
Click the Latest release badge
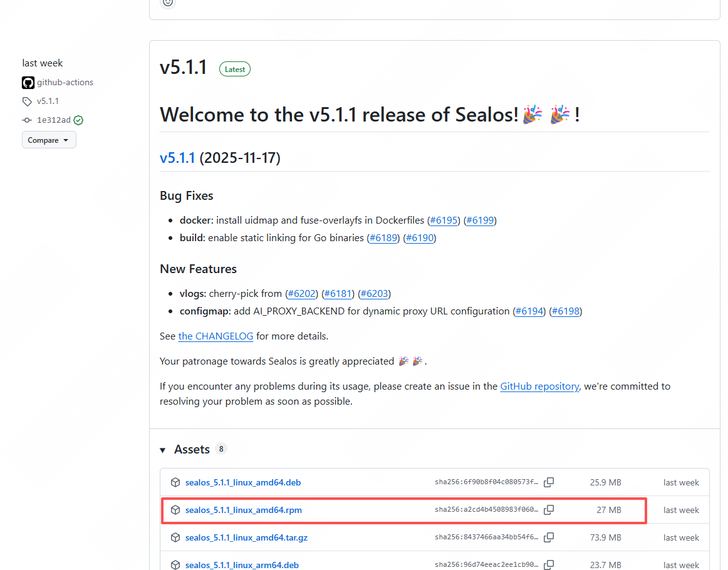coord(235,69)
